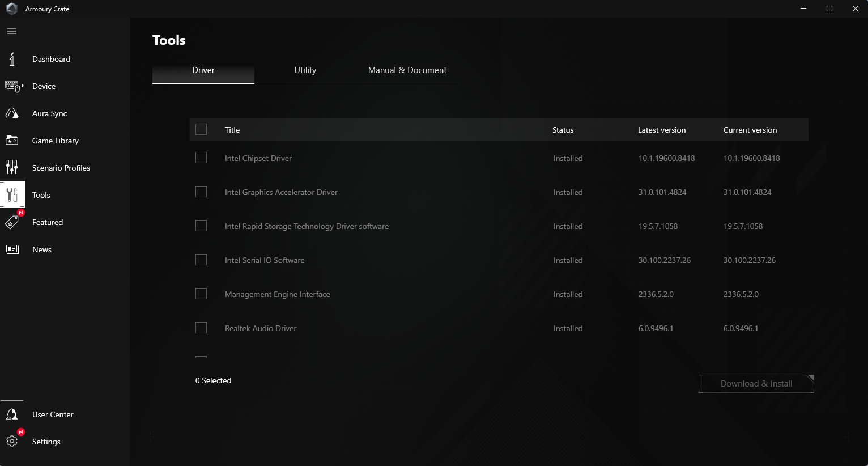
Task: Check the Intel Chipset Driver checkbox
Action: [x=201, y=158]
